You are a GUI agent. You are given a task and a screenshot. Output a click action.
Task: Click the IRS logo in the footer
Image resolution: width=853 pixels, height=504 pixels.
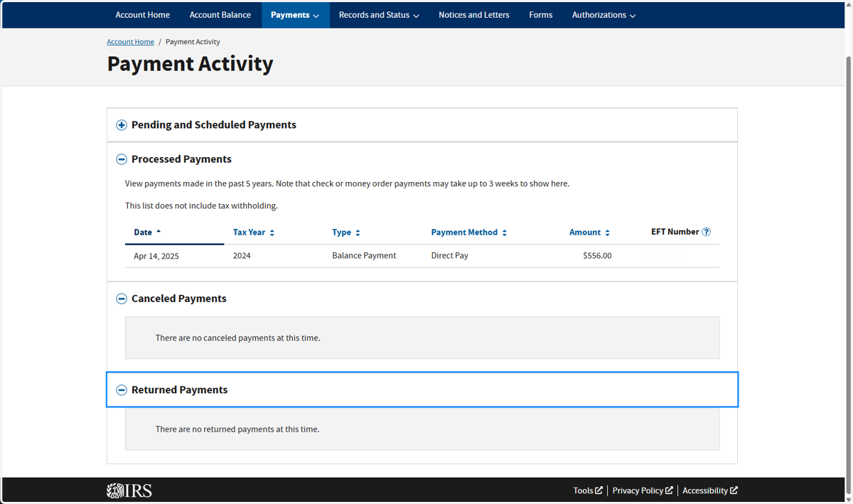click(x=129, y=490)
